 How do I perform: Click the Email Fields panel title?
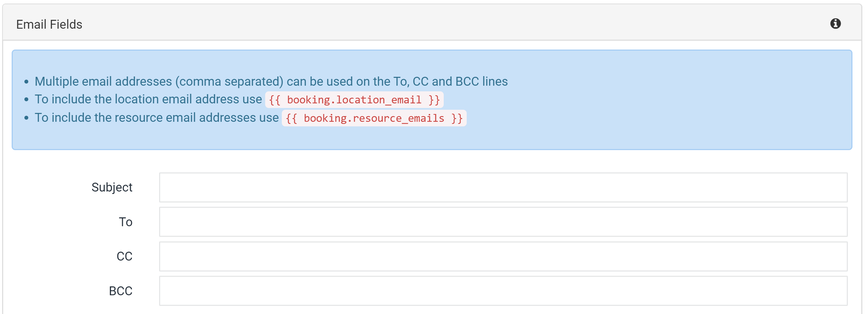click(x=49, y=24)
